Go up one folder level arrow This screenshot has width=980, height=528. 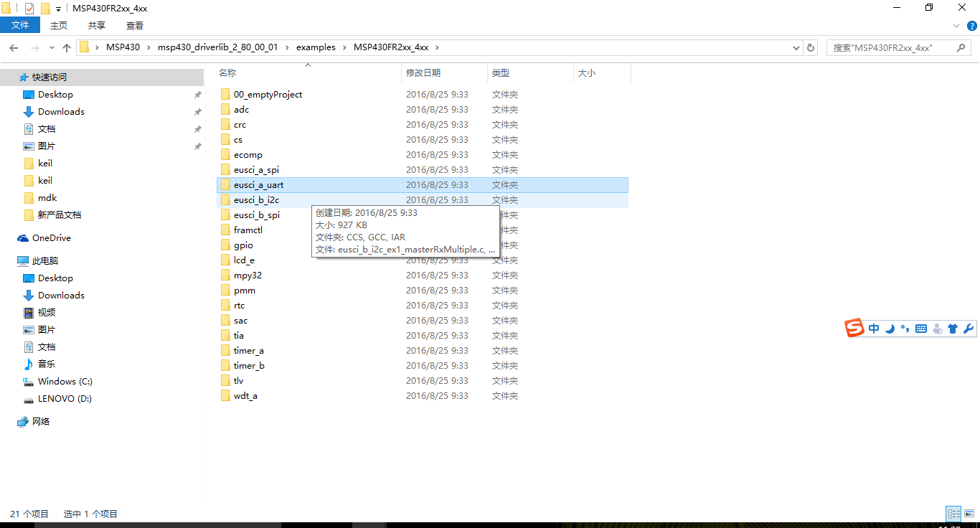pos(67,47)
